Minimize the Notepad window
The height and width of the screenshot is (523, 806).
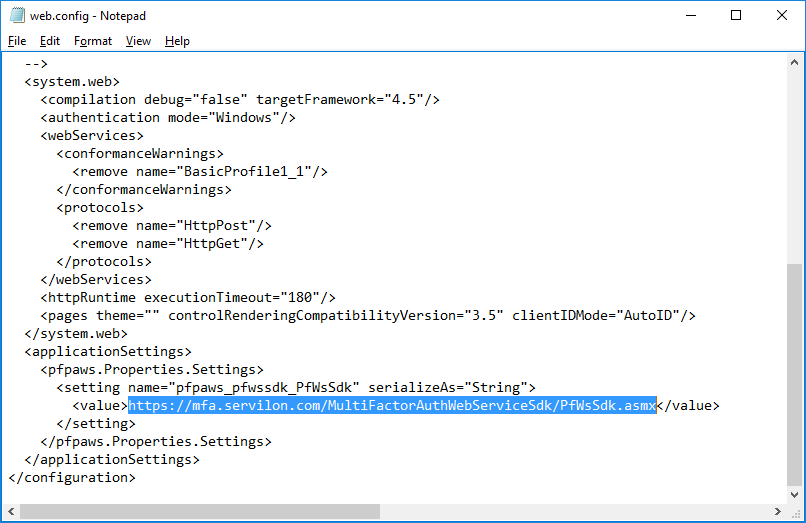click(691, 15)
